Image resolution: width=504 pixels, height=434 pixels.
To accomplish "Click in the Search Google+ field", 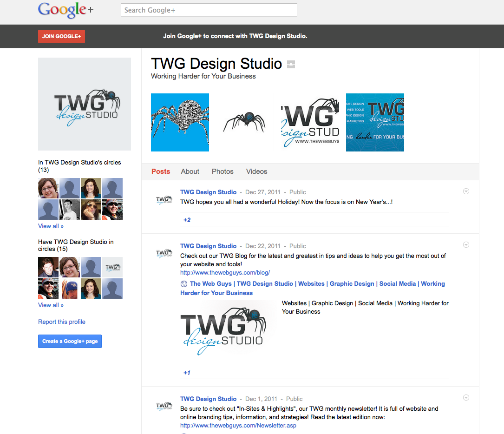I will pos(209,10).
